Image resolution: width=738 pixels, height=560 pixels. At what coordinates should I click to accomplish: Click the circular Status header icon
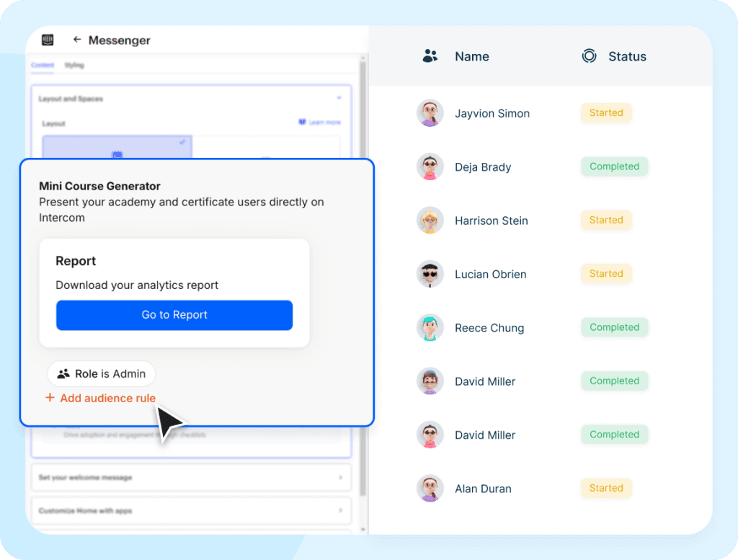click(x=589, y=56)
